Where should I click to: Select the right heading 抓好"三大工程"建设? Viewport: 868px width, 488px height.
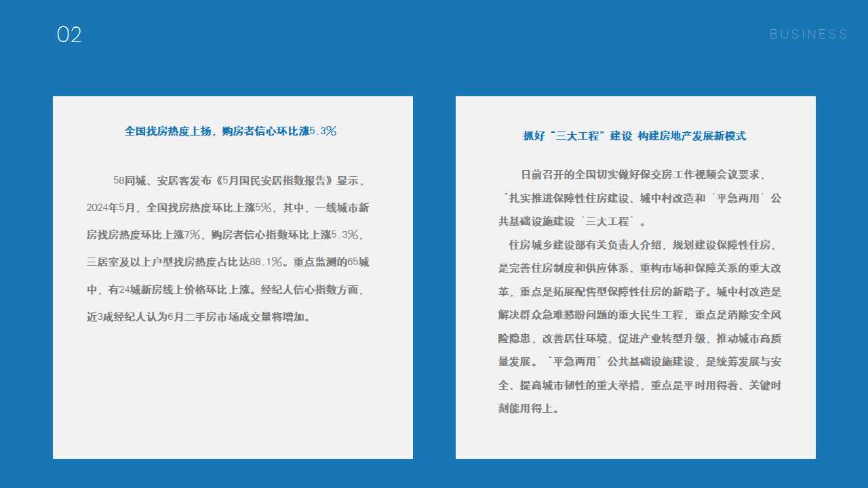pyautogui.click(x=634, y=136)
